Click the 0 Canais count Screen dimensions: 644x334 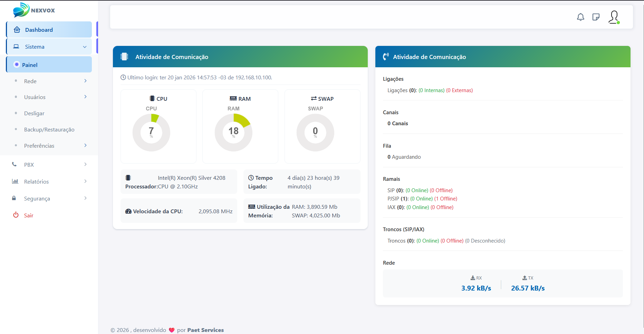[x=398, y=124]
